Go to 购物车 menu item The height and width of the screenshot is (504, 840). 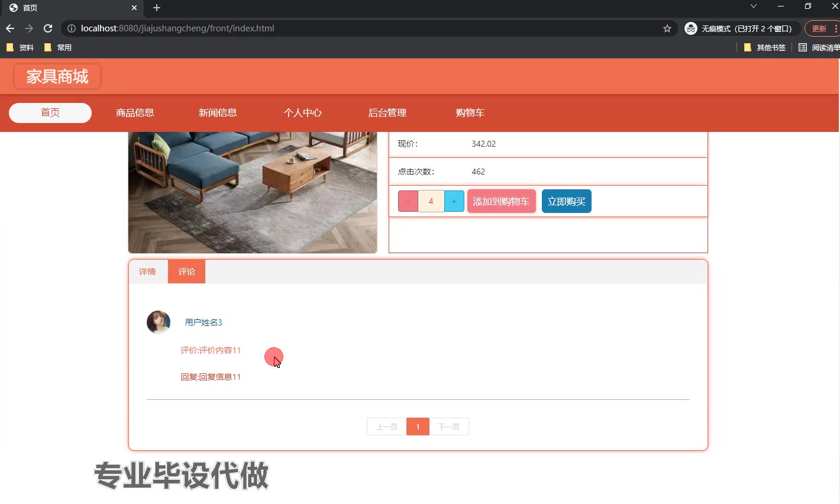470,113
